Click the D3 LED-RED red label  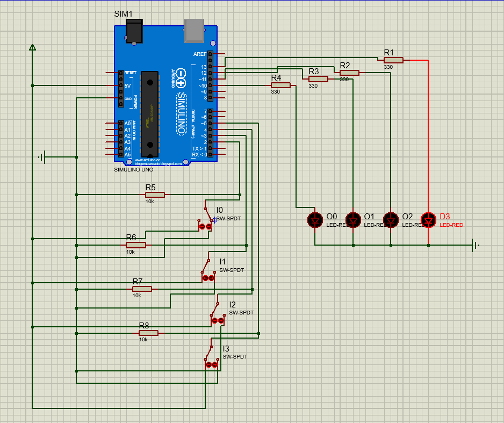(x=451, y=225)
